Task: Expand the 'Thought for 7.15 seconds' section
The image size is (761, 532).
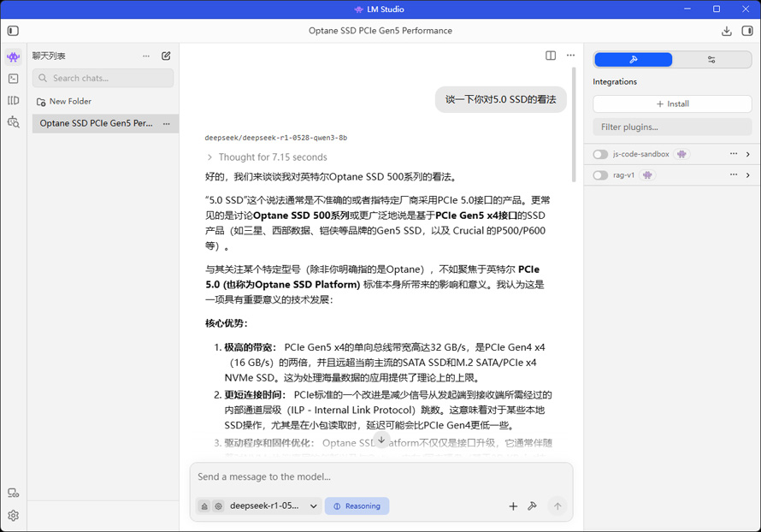Action: (x=266, y=157)
